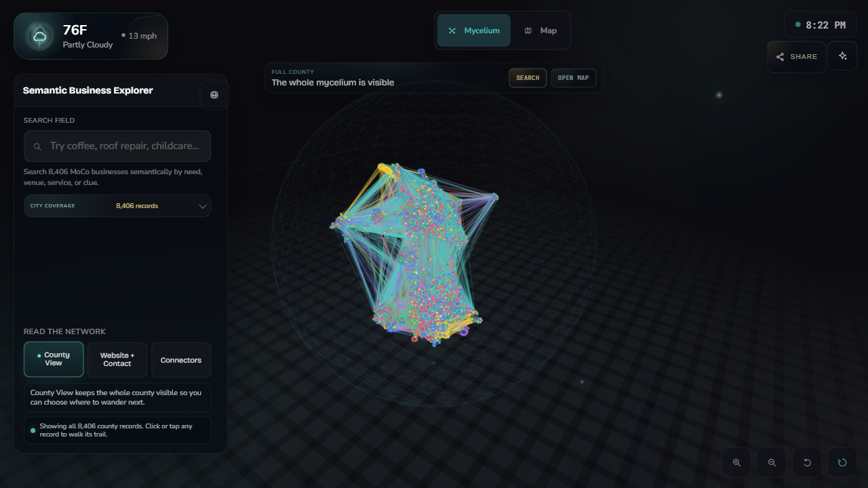The width and height of the screenshot is (868, 488).
Task: Switch to the Mycelium tab
Action: (x=473, y=30)
